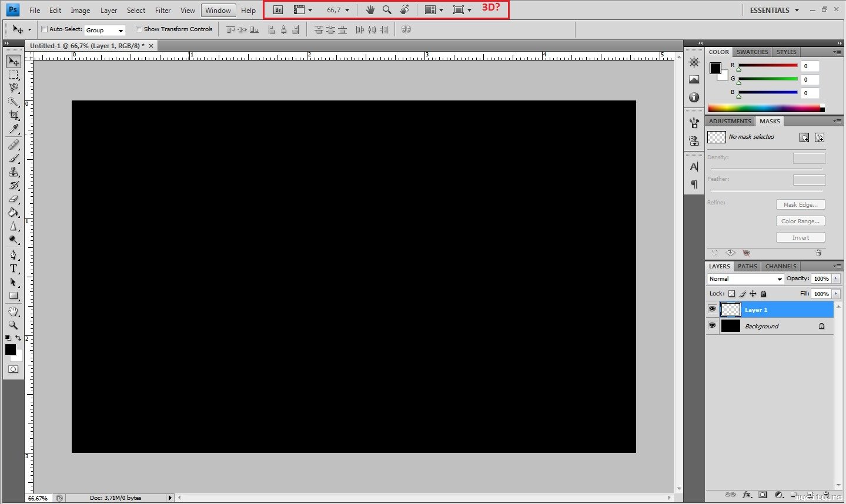Open the Opacity slider arrow
The height and width of the screenshot is (504, 846).
coord(836,278)
